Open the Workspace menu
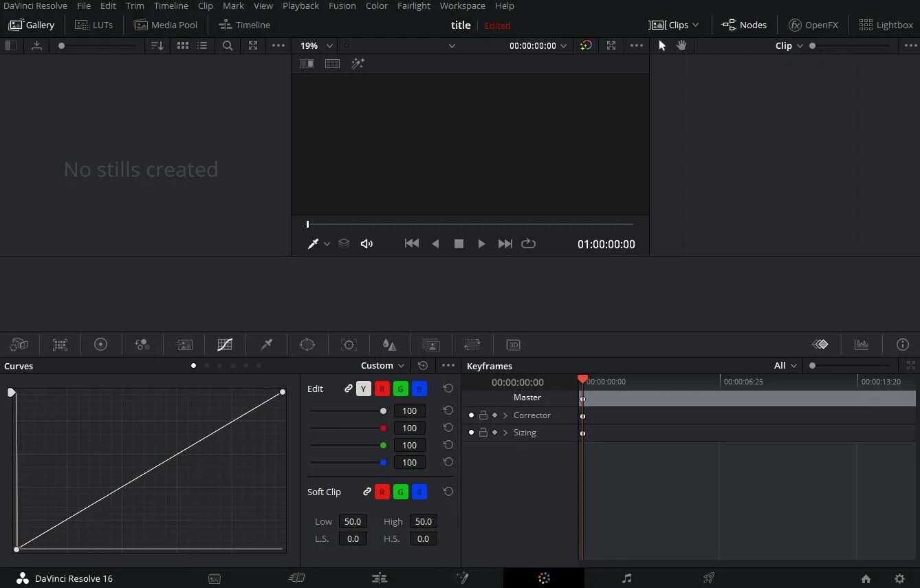Image resolution: width=920 pixels, height=588 pixels. point(463,6)
